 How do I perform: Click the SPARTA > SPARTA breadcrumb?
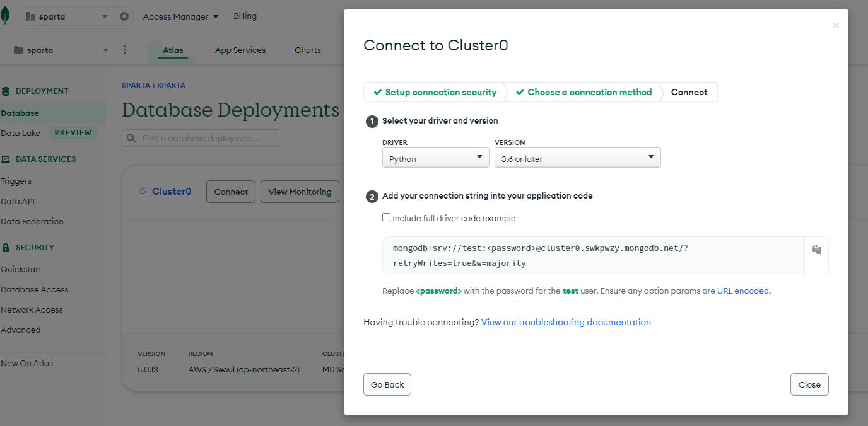click(153, 85)
